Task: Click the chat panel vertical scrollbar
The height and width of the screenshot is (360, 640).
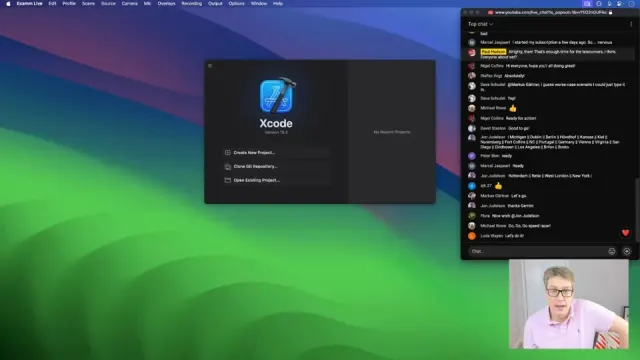Action: tap(637, 210)
